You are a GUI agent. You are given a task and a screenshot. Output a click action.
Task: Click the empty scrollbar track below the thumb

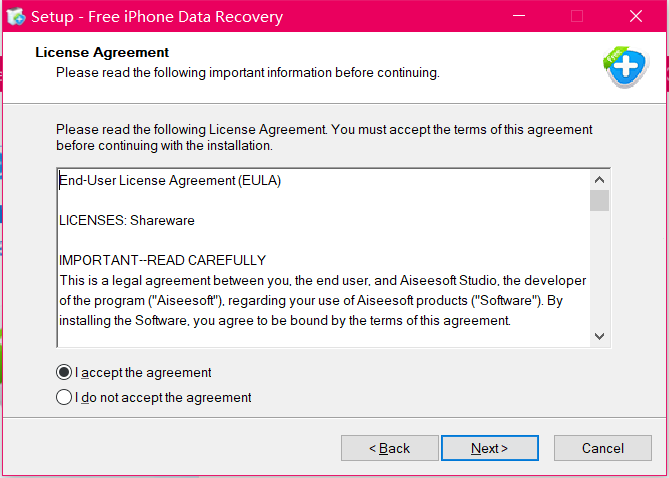point(599,269)
